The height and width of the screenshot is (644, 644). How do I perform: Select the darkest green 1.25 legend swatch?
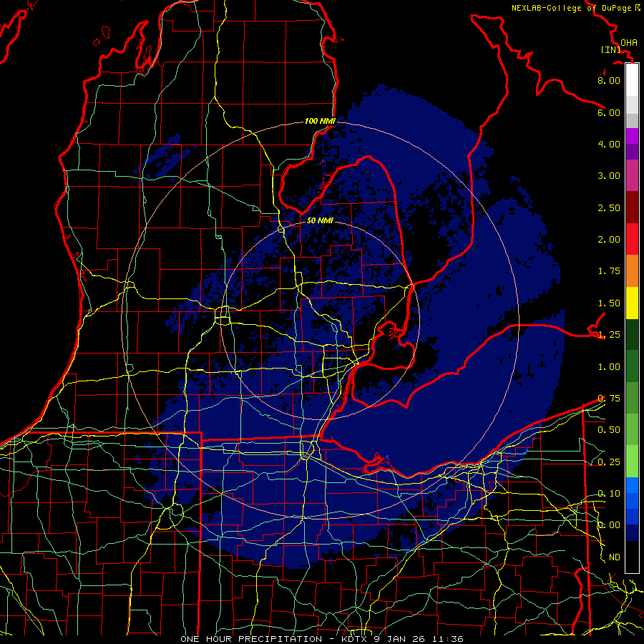[632, 335]
